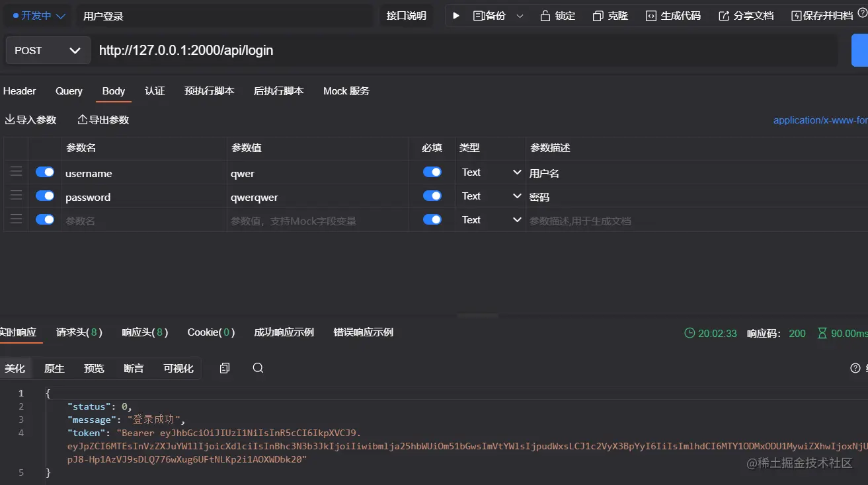Click the 用户名 description cell
Screen dimensions: 868x485
click(697, 173)
